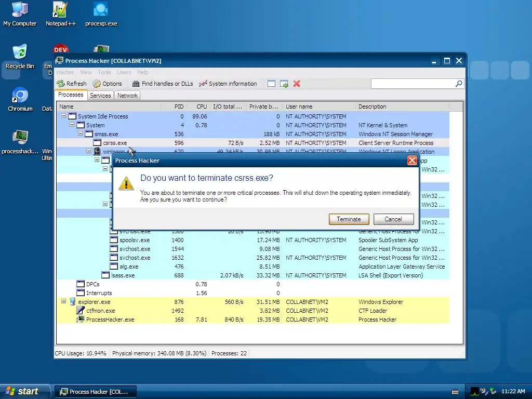This screenshot has height=399, width=532.
Task: Select svchost.exe with PID 1544
Action: point(253,249)
